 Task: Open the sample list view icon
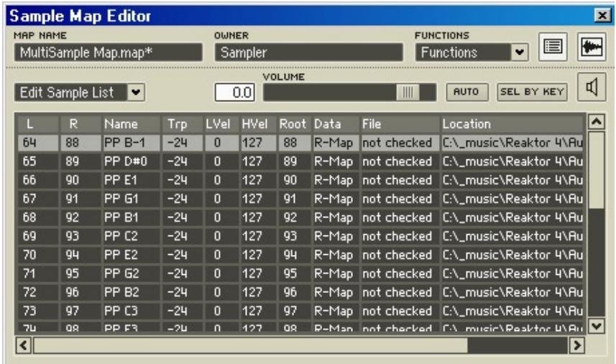tap(553, 47)
